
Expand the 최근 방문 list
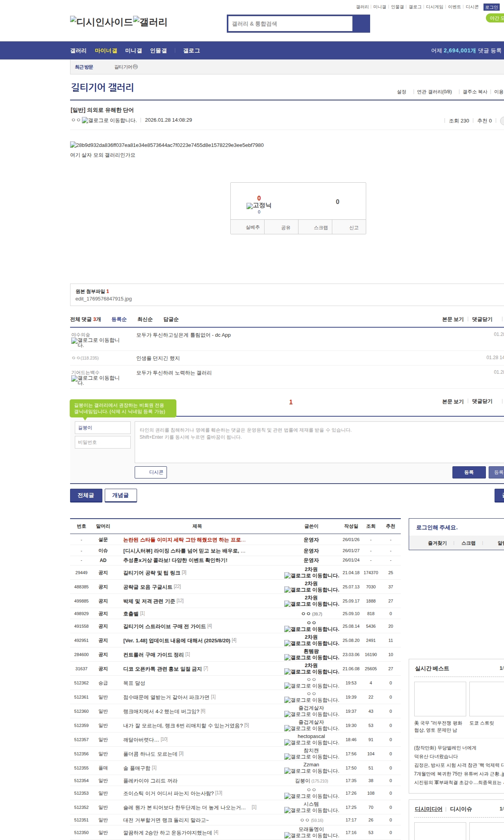[x=84, y=67]
